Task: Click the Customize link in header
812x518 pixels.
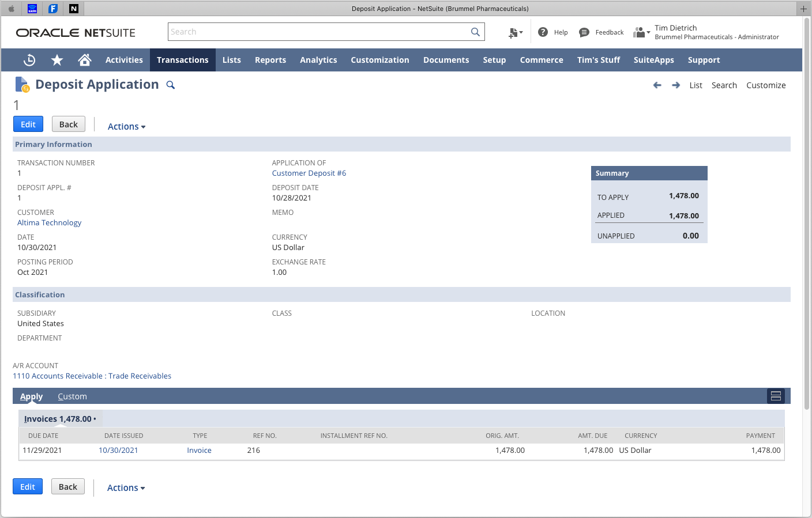Action: pyautogui.click(x=766, y=85)
